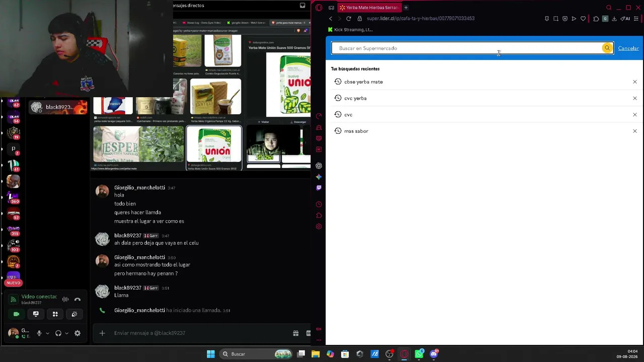Image resolution: width=644 pixels, height=362 pixels.
Task: Open the Opera tab search magnifier
Action: (609, 8)
